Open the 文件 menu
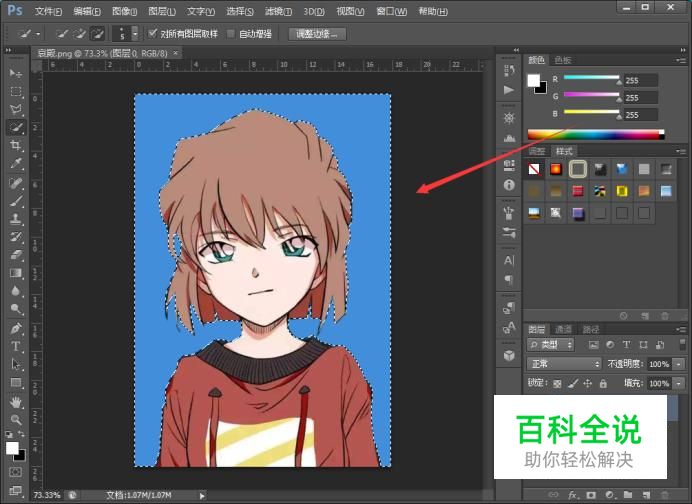This screenshot has height=504, width=692. (x=48, y=11)
